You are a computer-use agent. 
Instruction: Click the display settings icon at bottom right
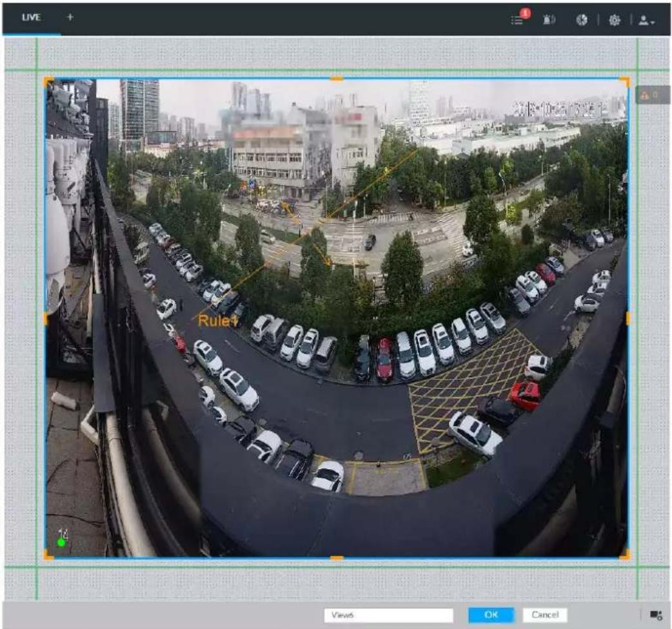656,615
